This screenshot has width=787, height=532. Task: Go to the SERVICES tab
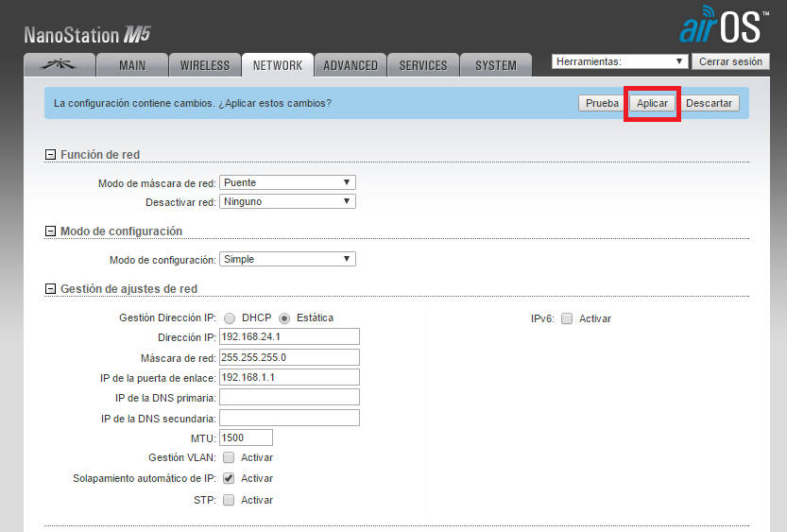(423, 65)
